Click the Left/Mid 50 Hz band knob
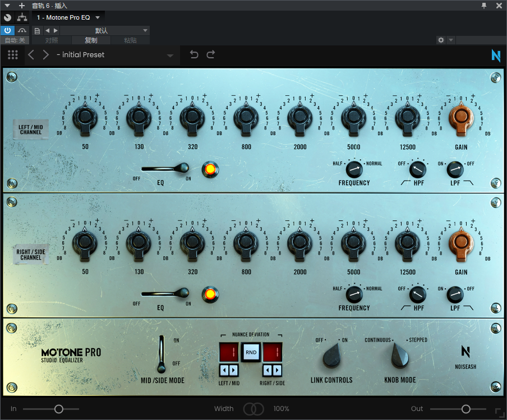 pyautogui.click(x=85, y=119)
